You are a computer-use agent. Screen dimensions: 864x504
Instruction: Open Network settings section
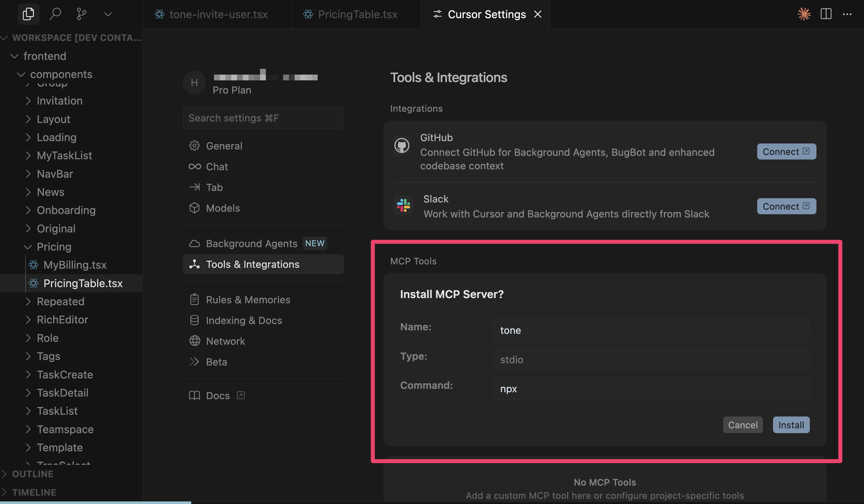coord(263,341)
